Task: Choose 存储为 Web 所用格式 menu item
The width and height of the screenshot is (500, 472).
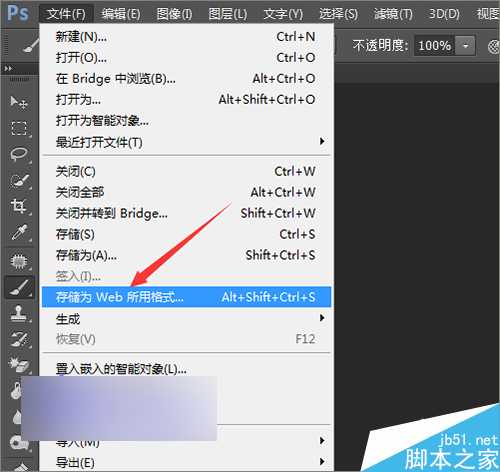Action: click(187, 297)
